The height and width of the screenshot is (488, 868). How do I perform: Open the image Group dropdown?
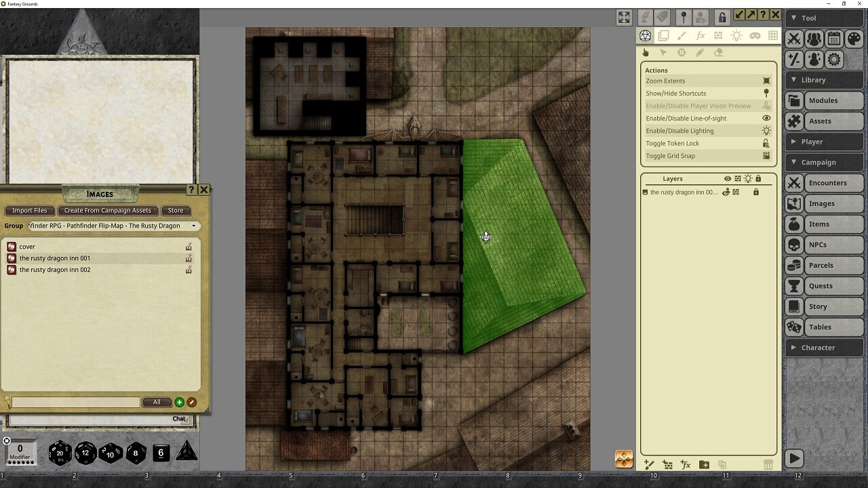click(195, 225)
